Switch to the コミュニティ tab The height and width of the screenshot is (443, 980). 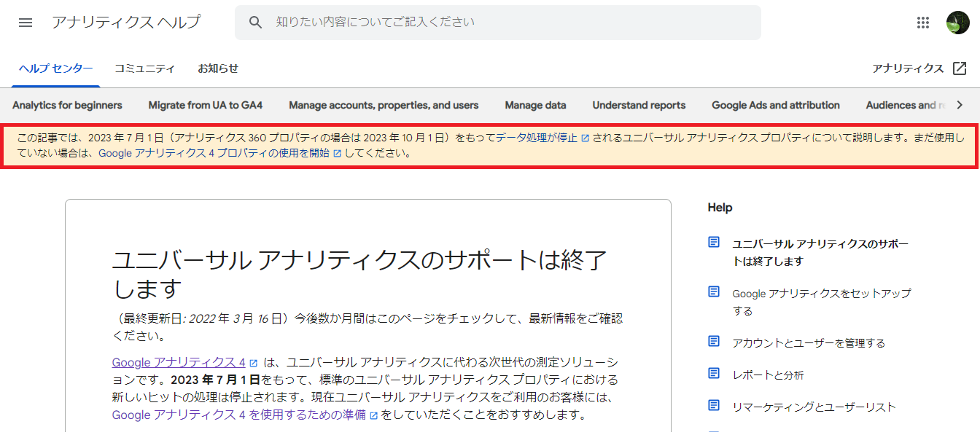(144, 68)
